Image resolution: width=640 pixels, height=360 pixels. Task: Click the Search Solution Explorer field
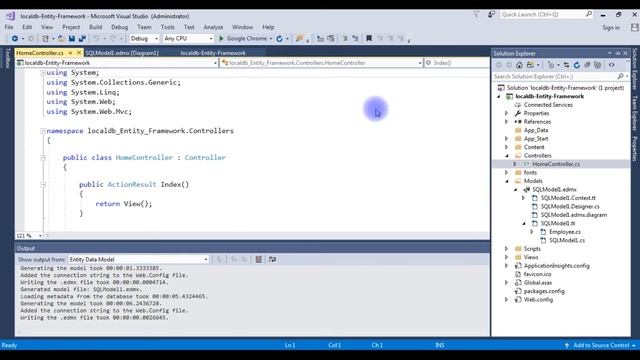(x=559, y=76)
